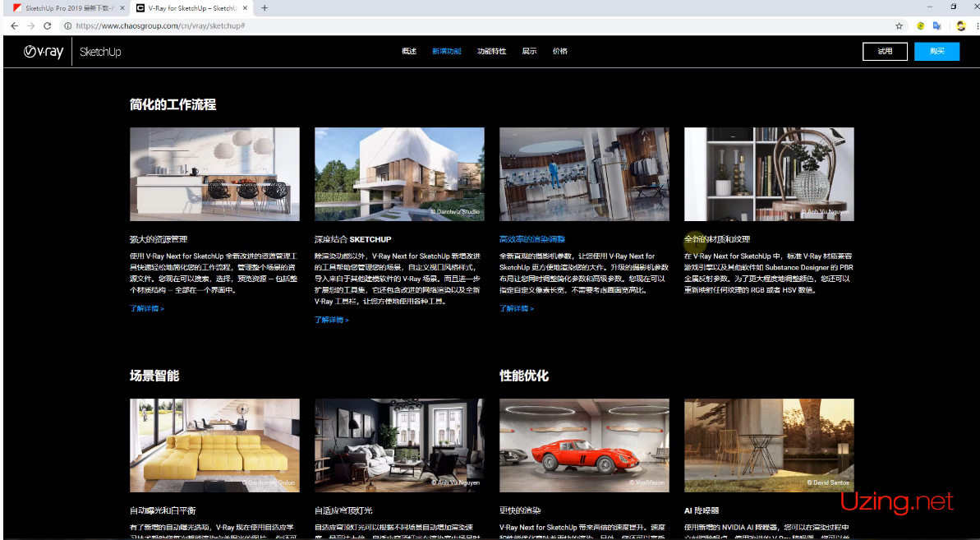Click the translate extension icon in toolbar

(937, 26)
